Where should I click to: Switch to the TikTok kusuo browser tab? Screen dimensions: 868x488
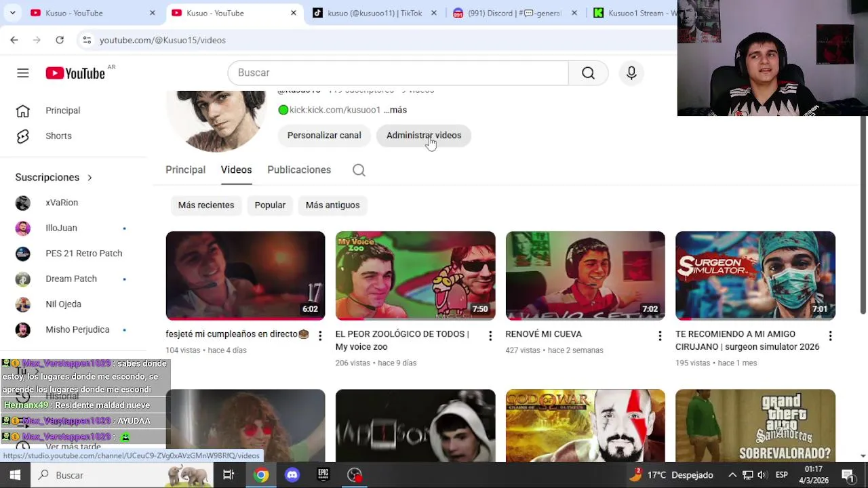(374, 13)
